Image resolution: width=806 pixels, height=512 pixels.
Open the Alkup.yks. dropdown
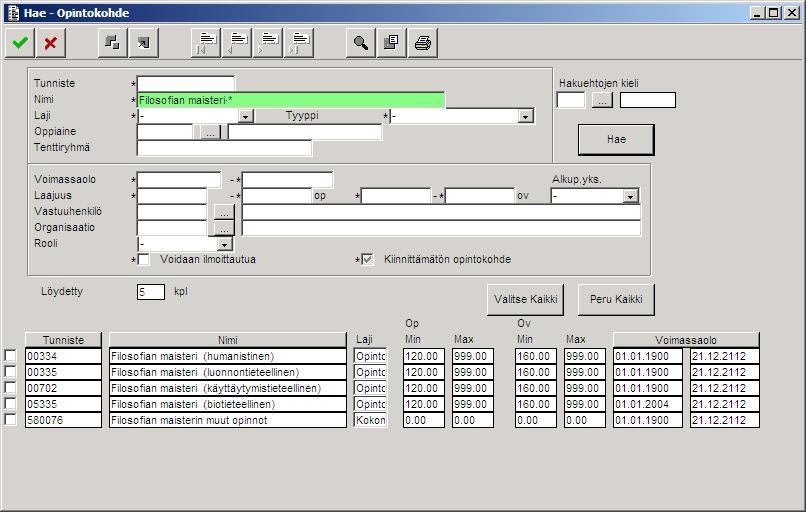click(630, 196)
